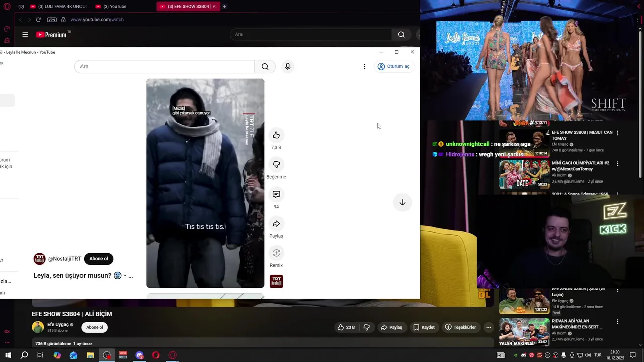Open options menu for RIDVAN ABİ YALAN MAKİNESİNDE
Screen dimensions: 644x362
click(x=618, y=322)
